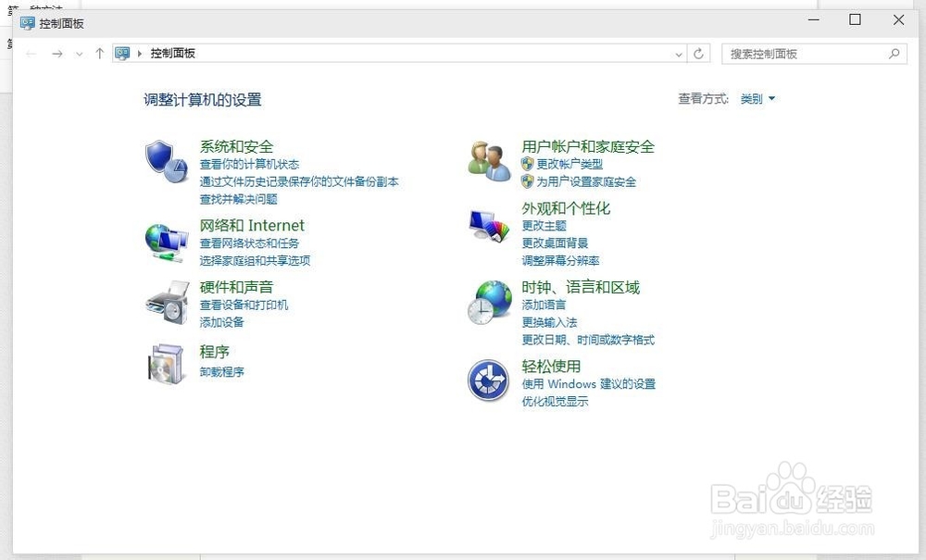Open 卸载程序 under 程序
The image size is (926, 560).
[223, 370]
